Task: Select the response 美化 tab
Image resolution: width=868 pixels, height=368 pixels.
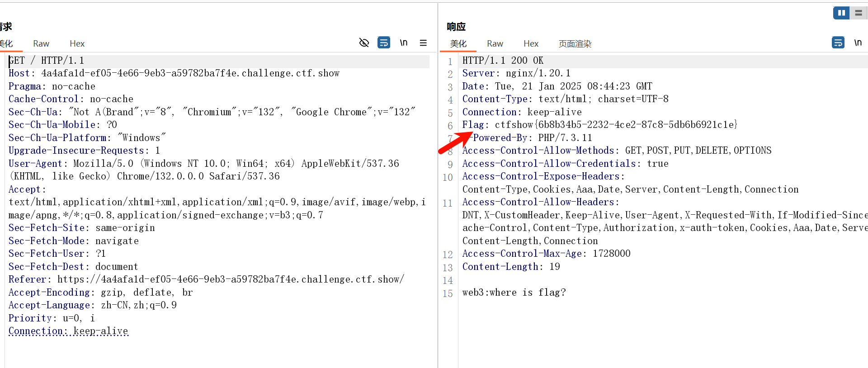Action: click(458, 44)
